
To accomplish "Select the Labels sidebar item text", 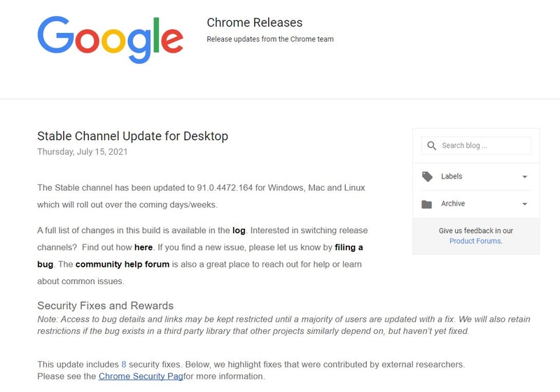I will point(451,176).
